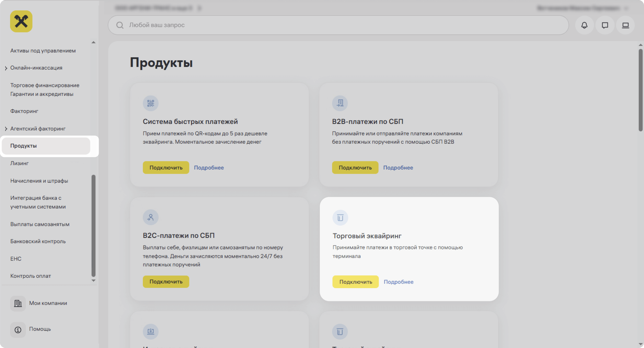Click the Мои компании building icon

[18, 303]
